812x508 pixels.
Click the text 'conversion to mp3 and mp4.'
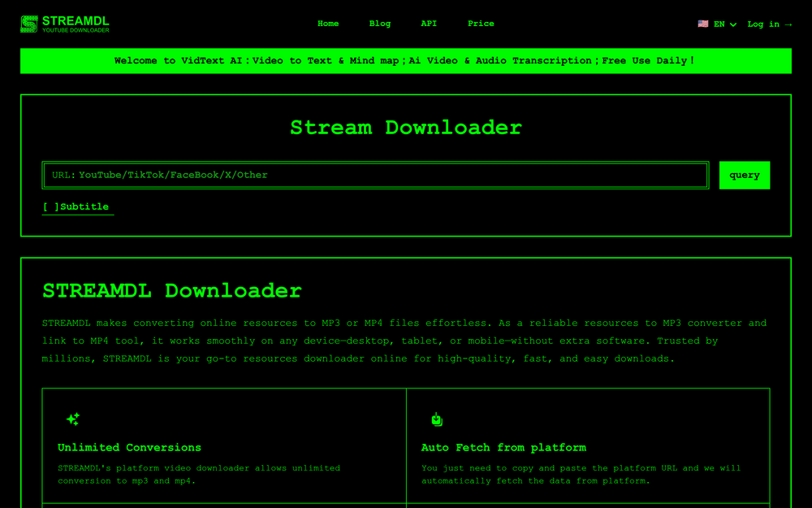127,481
